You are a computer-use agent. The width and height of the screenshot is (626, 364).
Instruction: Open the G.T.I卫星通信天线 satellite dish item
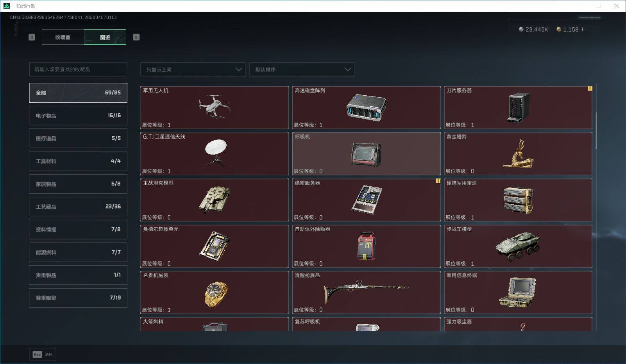click(215, 154)
